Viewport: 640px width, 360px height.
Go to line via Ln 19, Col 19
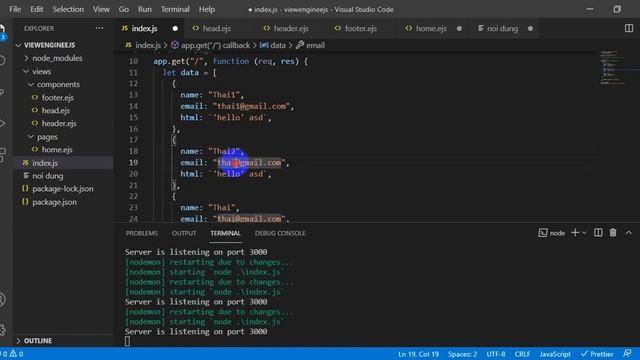coord(418,354)
